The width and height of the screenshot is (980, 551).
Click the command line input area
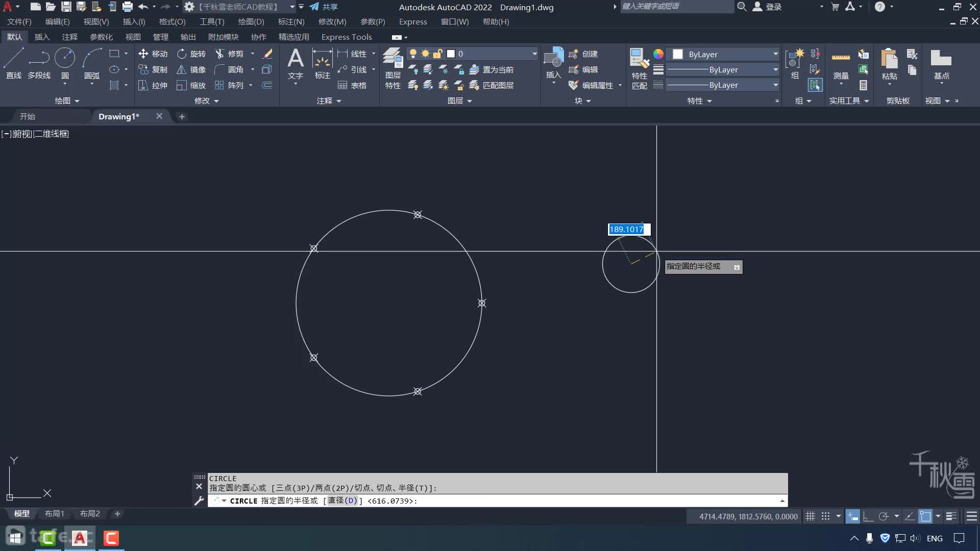click(x=498, y=500)
